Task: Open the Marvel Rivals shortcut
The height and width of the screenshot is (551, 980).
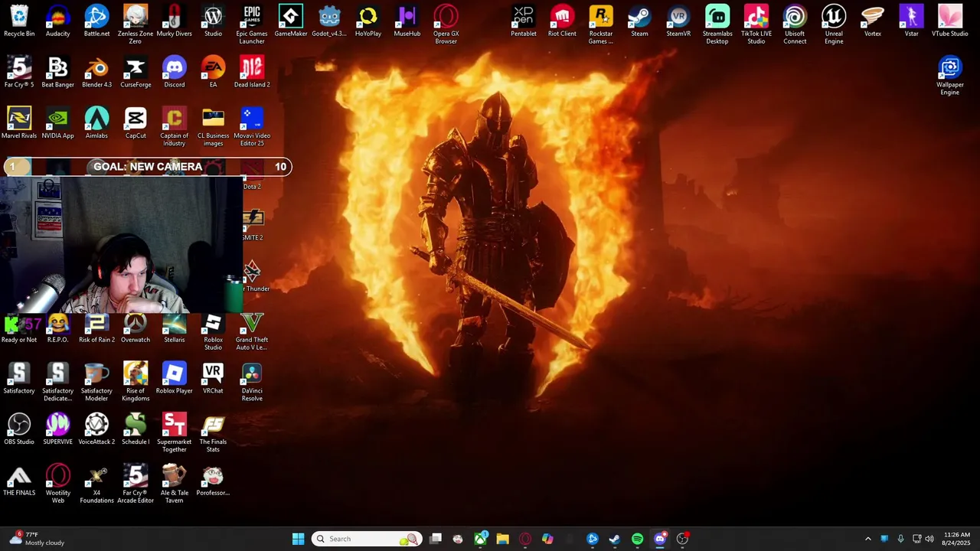Action: pos(19,123)
